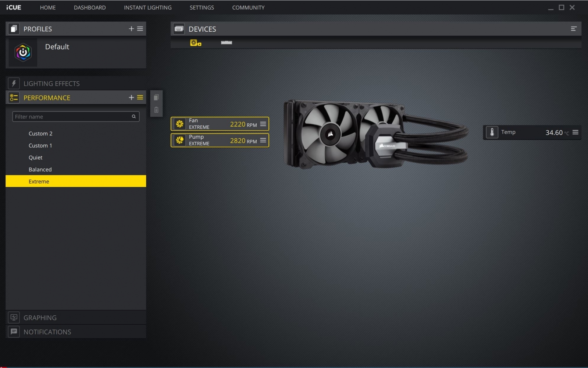This screenshot has width=588, height=368.
Task: Click the Fan EXTREME tile
Action: [x=220, y=124]
